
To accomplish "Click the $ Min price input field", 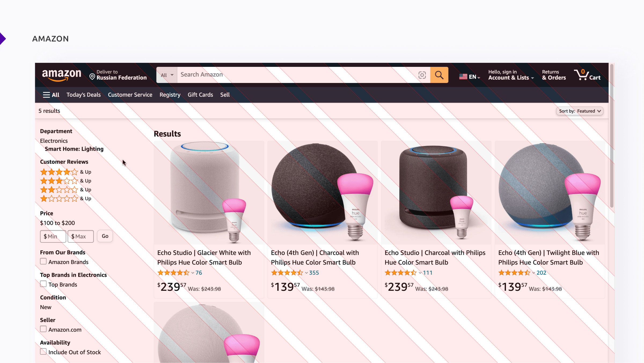I will 53,237.
